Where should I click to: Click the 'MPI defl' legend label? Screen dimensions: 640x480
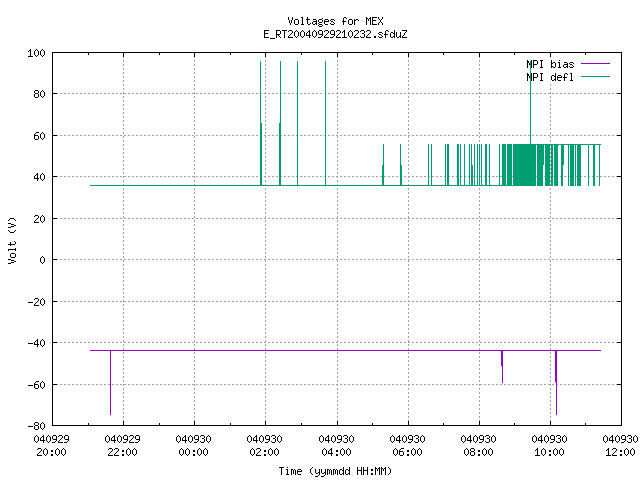(x=550, y=77)
